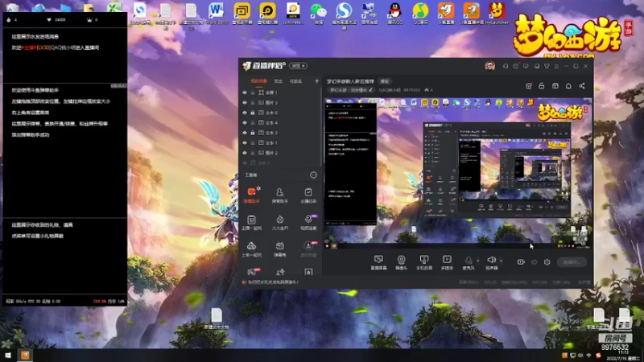Add a new scene with plus button
Viewport: 644px width, 362px height.
316,81
